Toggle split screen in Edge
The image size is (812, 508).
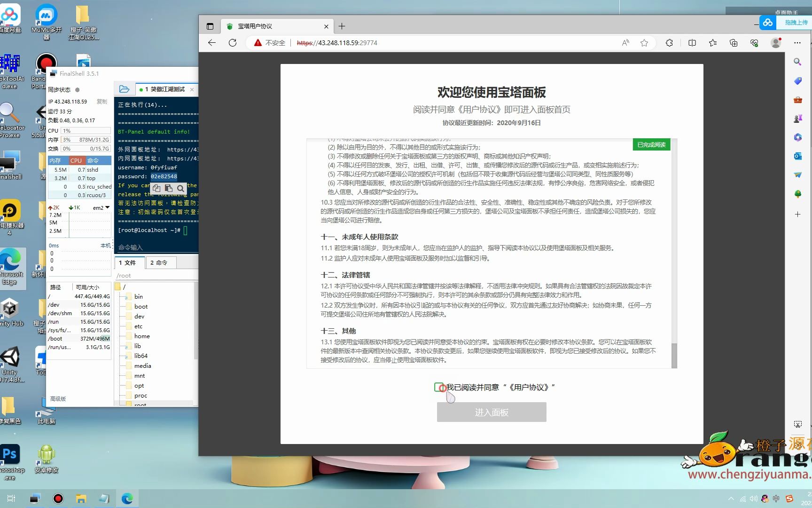coord(692,43)
